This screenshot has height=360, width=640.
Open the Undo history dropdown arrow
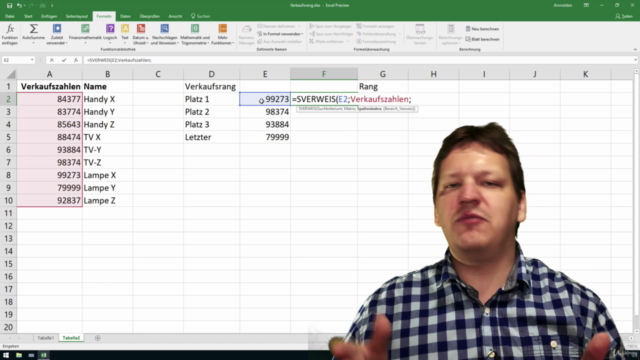click(x=25, y=5)
